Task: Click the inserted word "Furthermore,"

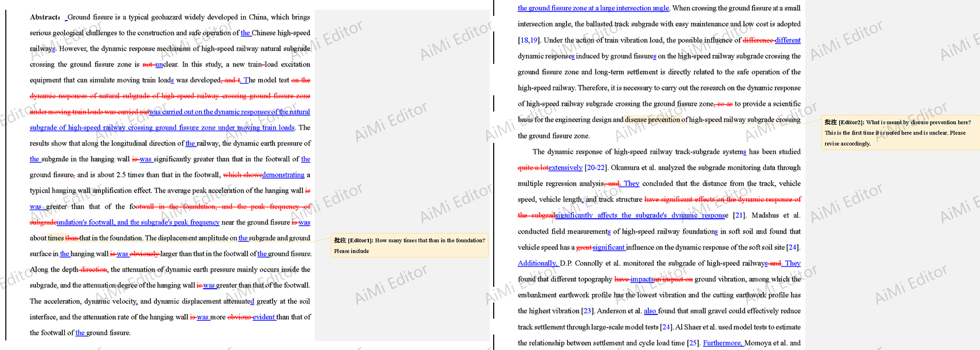Action: click(723, 343)
